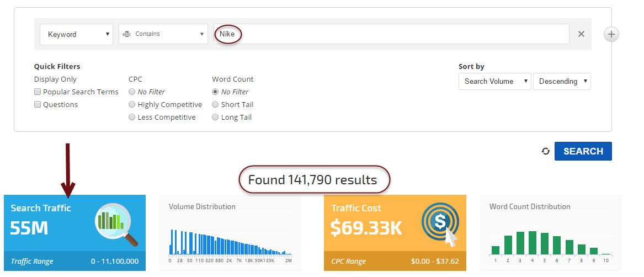Image resolution: width=644 pixels, height=277 pixels.
Task: Click the Word Count Distribution chart
Action: 550,242
